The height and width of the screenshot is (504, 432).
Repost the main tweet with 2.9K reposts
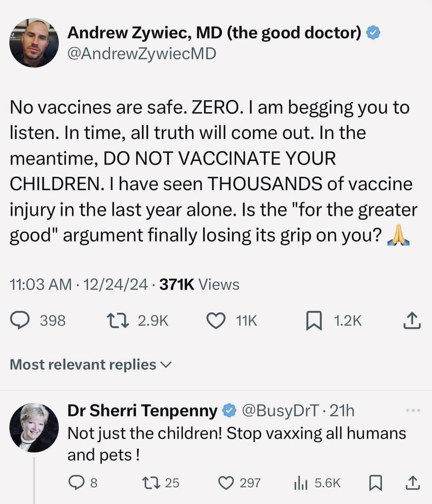coord(118,321)
